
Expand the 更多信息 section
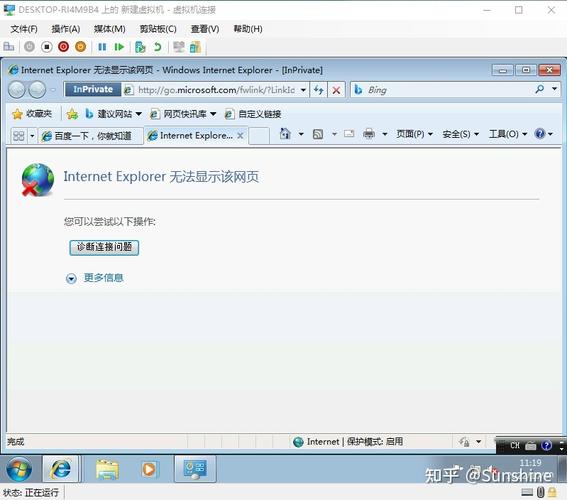pos(95,278)
